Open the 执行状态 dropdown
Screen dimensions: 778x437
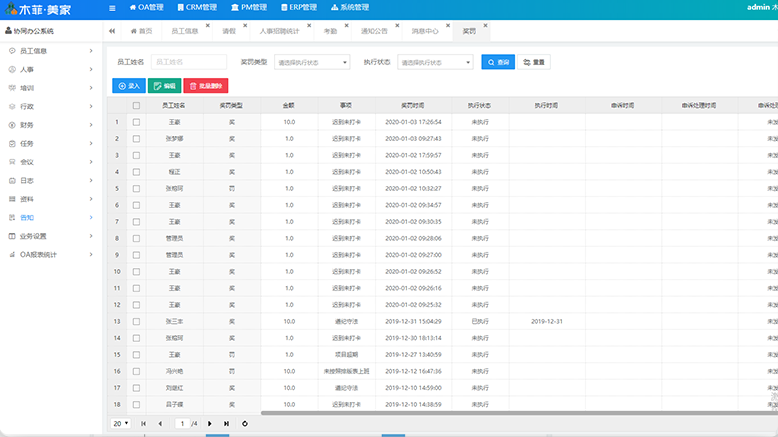[435, 62]
